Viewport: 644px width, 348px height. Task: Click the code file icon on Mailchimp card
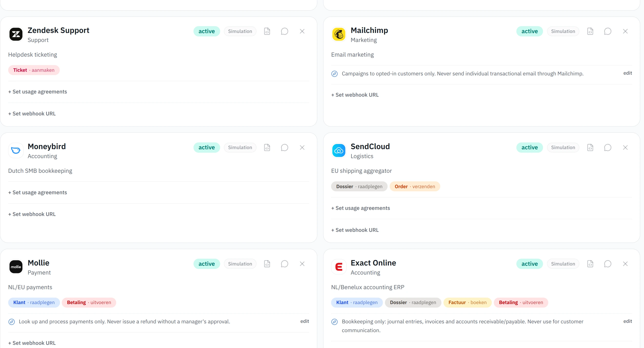[590, 31]
